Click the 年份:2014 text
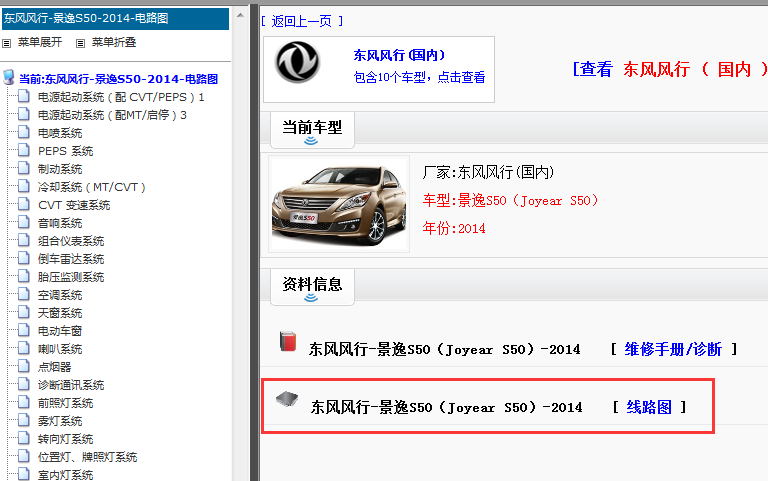Viewport: 768px width, 481px height. (454, 228)
